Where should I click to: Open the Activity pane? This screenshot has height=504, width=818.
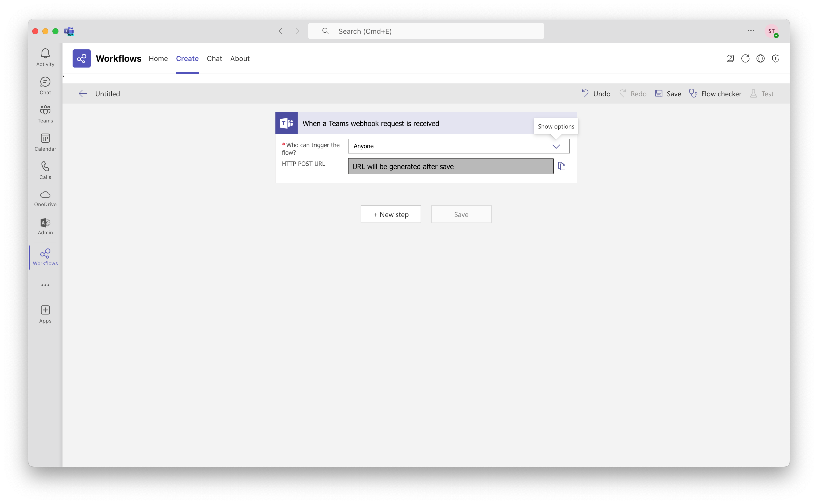(x=45, y=57)
